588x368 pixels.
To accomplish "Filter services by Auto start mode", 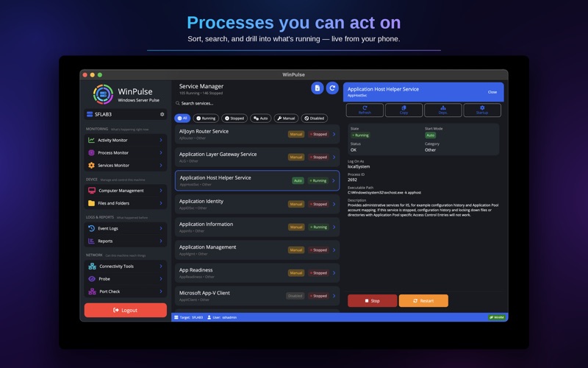I will tap(261, 118).
